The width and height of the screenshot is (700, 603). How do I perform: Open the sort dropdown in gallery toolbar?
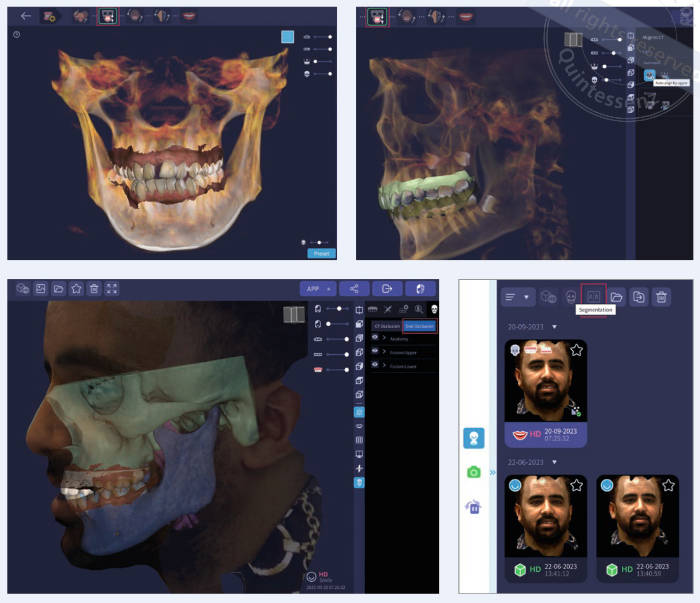(x=517, y=296)
